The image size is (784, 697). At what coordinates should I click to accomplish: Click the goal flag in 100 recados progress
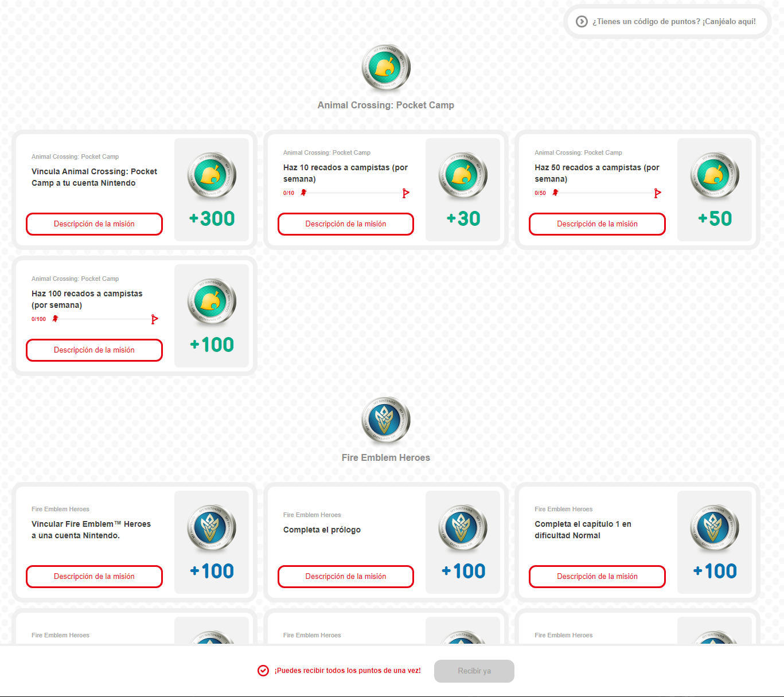154,319
